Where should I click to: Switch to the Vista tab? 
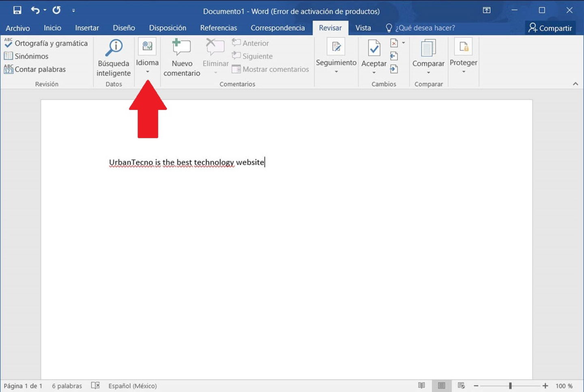(363, 28)
